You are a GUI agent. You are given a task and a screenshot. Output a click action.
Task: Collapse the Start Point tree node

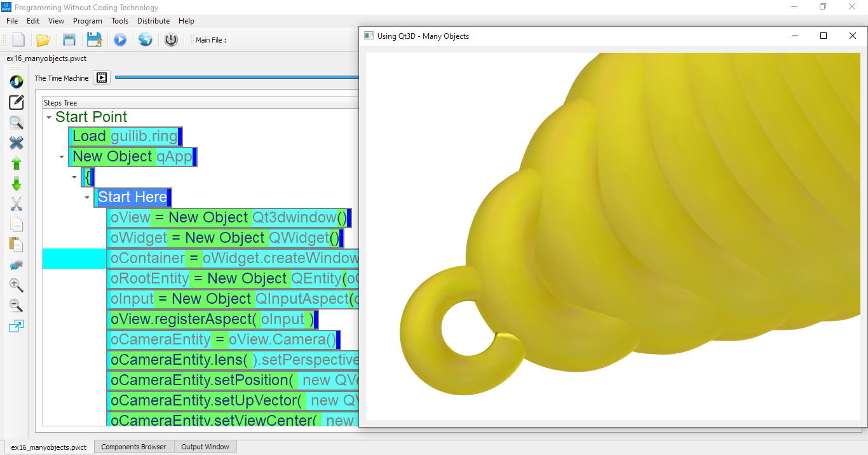point(49,117)
